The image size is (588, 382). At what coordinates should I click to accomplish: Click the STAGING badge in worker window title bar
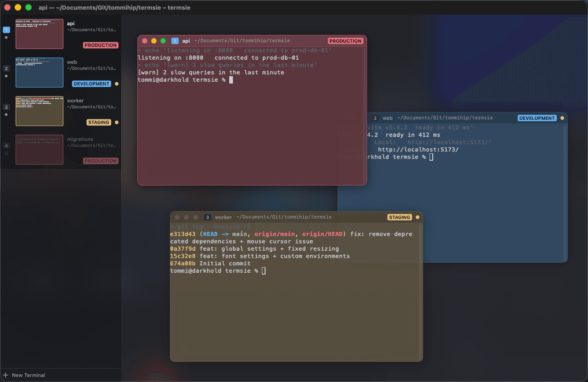[399, 217]
